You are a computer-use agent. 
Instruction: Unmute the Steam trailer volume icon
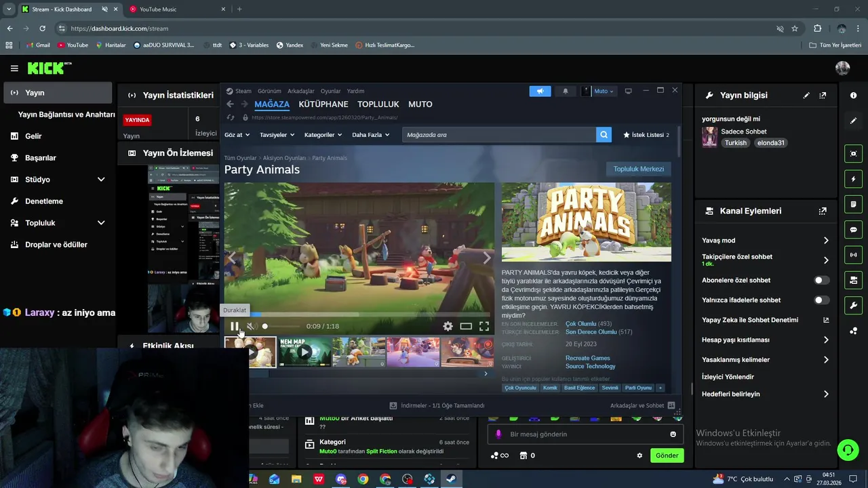pyautogui.click(x=251, y=326)
